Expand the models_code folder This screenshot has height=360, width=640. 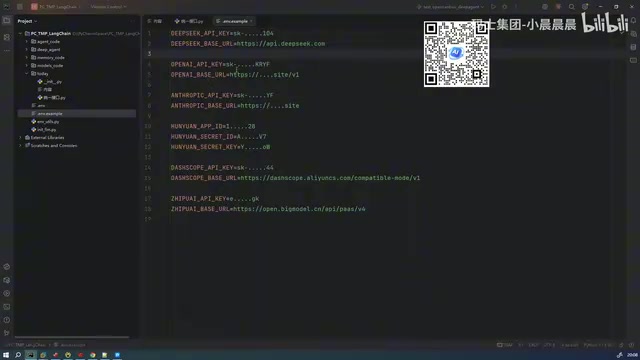[27, 65]
